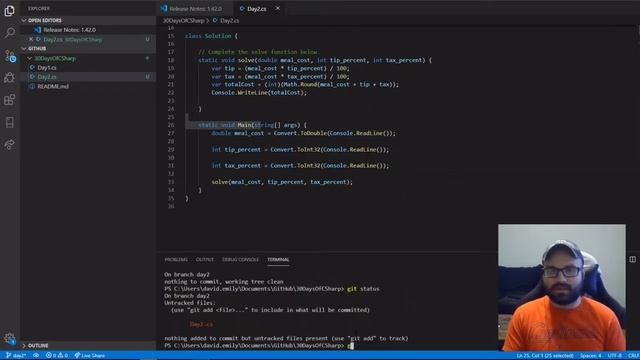Collapse the GITHUB folder section

coord(88,49)
